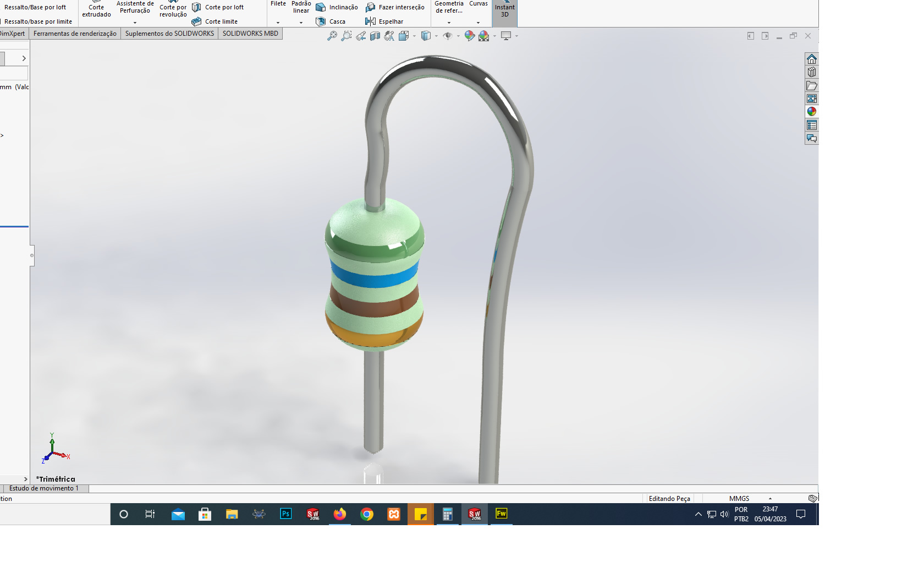
Task: Click Ressalto/Base por loft command
Action: point(35,7)
